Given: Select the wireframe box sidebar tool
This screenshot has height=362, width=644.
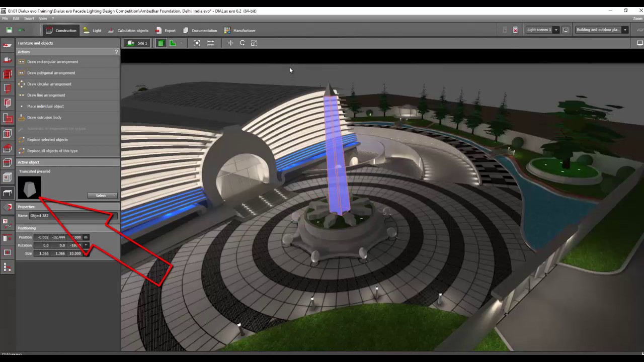Looking at the screenshot, I should [8, 133].
